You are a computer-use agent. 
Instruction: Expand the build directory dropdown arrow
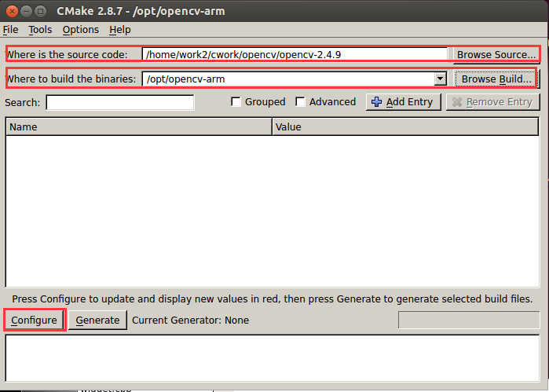click(x=440, y=79)
